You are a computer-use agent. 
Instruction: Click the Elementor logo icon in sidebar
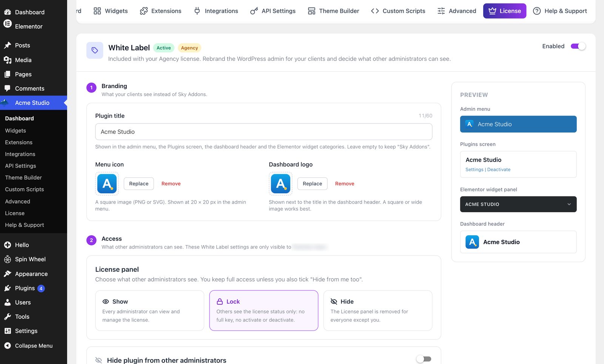[8, 24]
